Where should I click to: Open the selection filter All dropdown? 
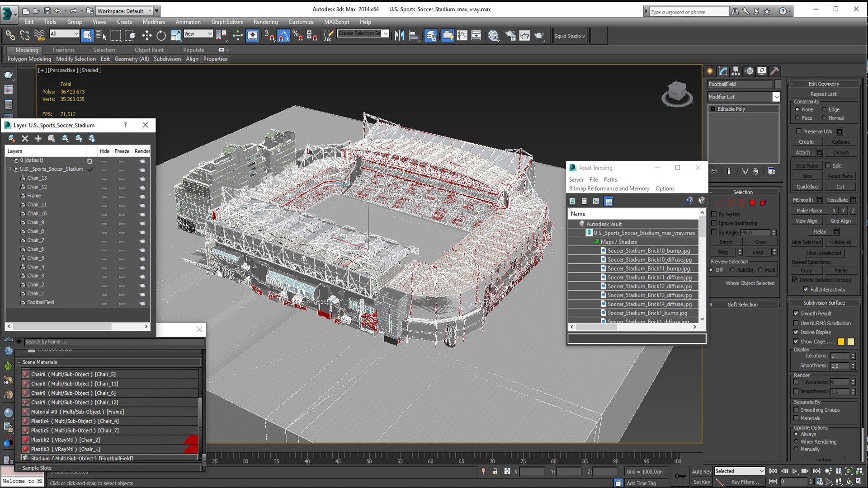coord(64,33)
